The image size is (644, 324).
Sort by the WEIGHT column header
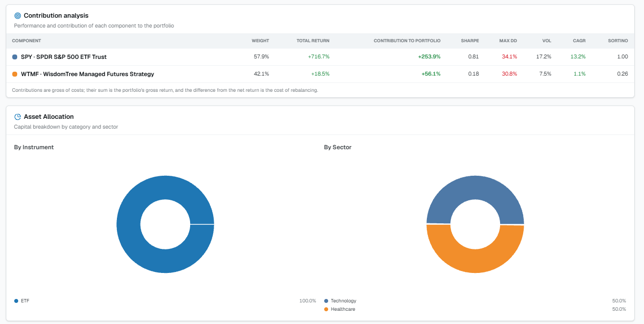point(260,41)
